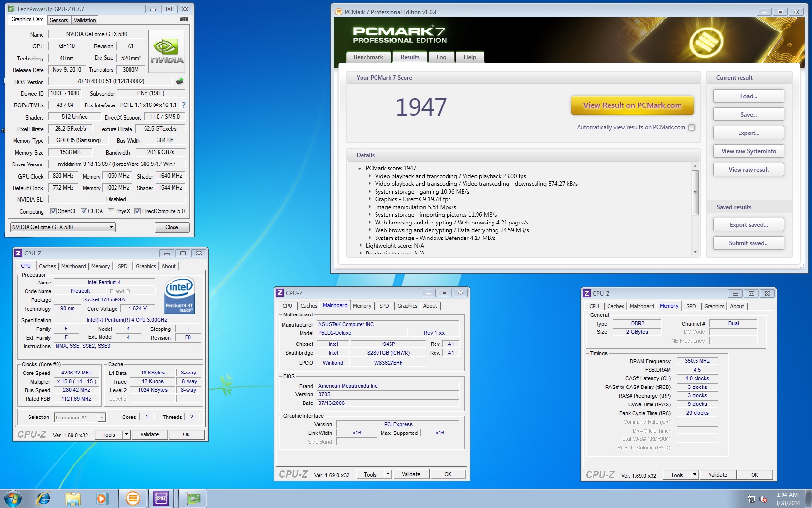Open Tools dropdown arrow in CPU-Z CPU window

click(127, 434)
